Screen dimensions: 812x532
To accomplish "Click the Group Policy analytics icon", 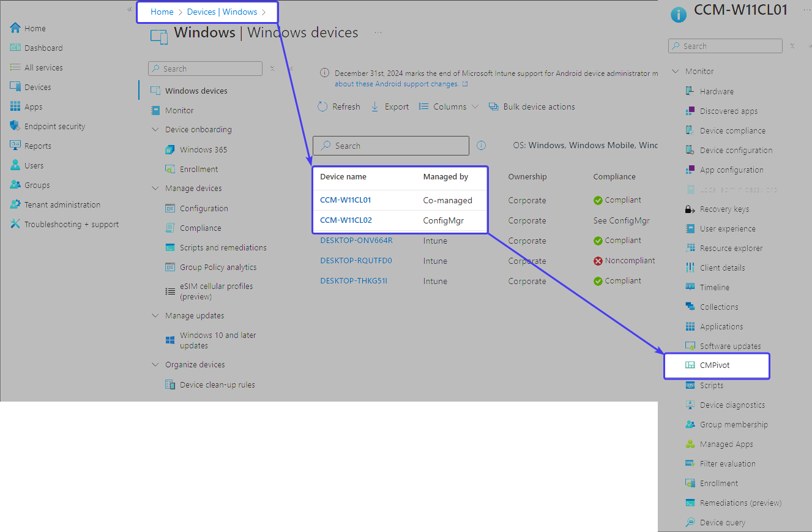I will pos(170,267).
